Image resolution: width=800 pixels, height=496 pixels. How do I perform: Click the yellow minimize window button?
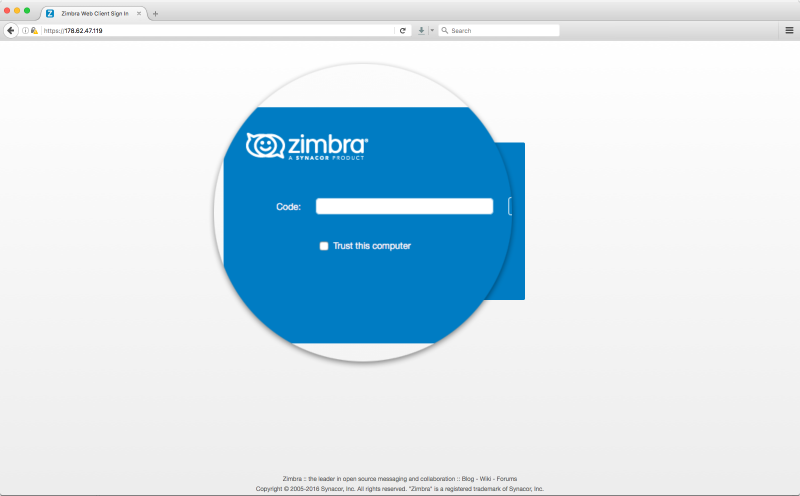click(17, 10)
